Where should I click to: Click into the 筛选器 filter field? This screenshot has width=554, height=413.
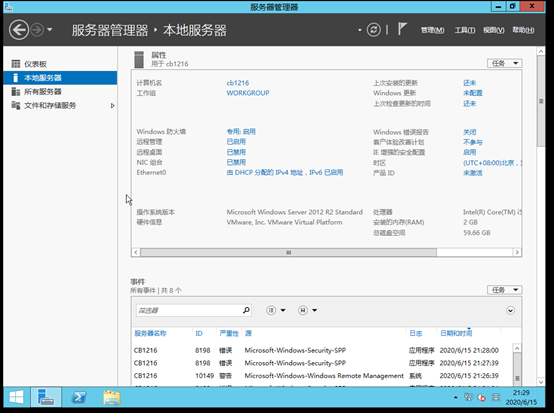pos(189,310)
